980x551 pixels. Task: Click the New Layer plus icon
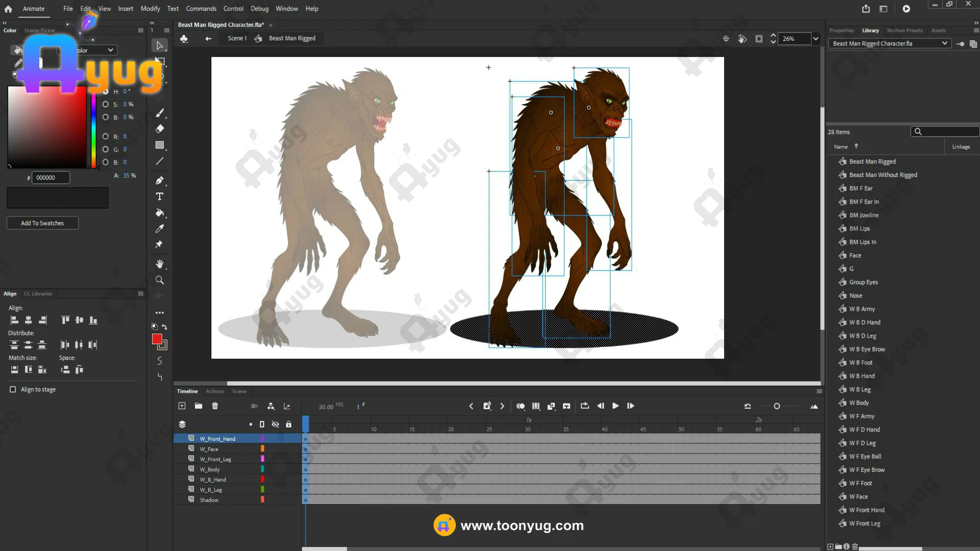pyautogui.click(x=182, y=406)
